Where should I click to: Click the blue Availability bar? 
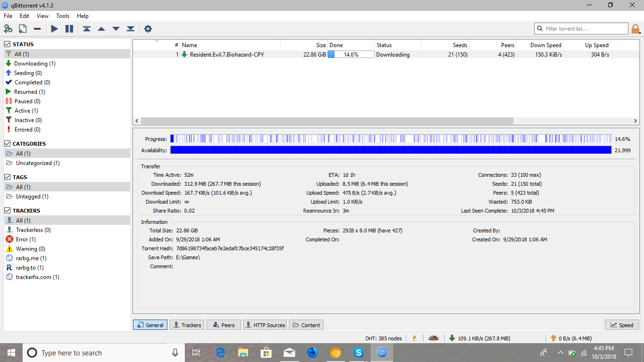[x=391, y=150]
